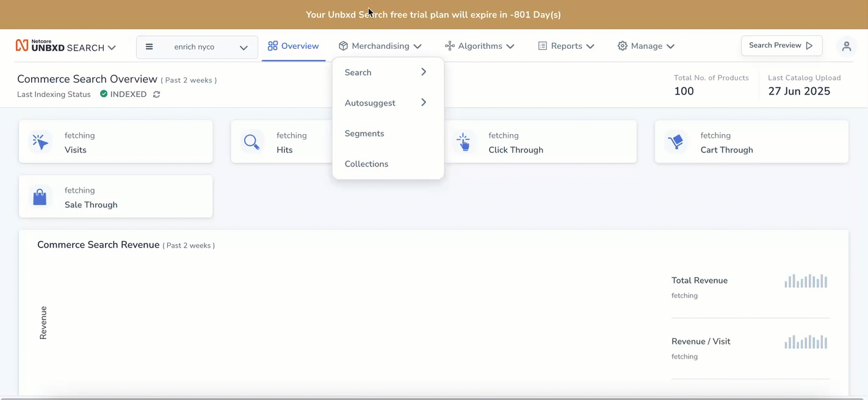Open the Sale Through metric card
The image size is (868, 400).
coord(116,196)
